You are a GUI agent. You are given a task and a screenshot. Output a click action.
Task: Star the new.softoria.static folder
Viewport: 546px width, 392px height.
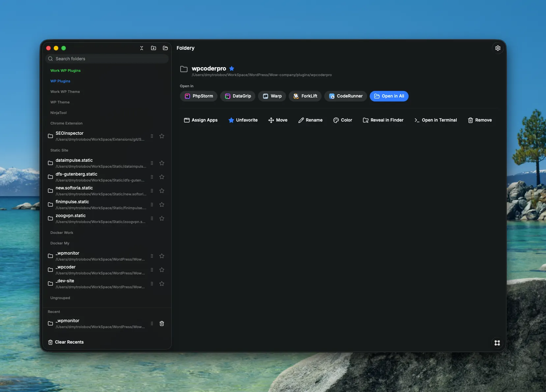162,191
